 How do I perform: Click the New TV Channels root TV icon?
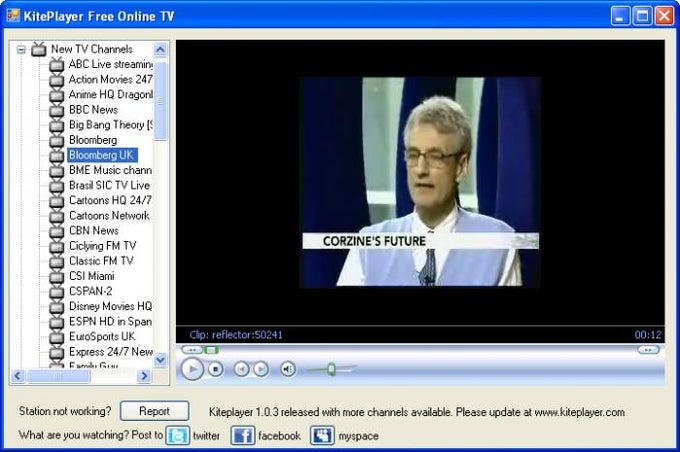[39, 49]
